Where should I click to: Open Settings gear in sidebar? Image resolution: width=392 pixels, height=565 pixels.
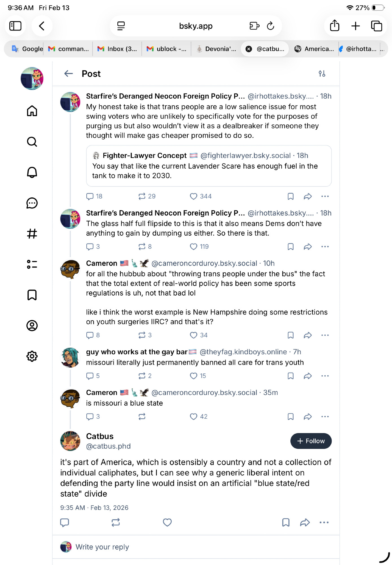click(x=32, y=356)
